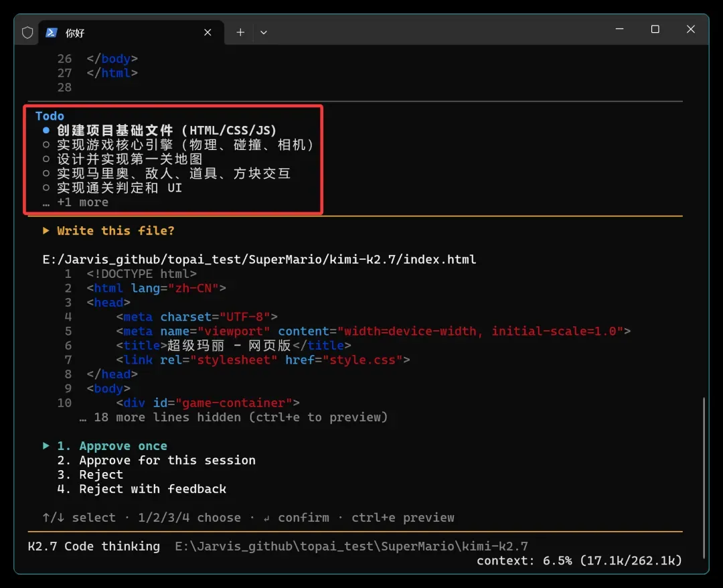Click the title line 超级玛丽 - 网页版
Screen dimensions: 723x588
coord(234,346)
